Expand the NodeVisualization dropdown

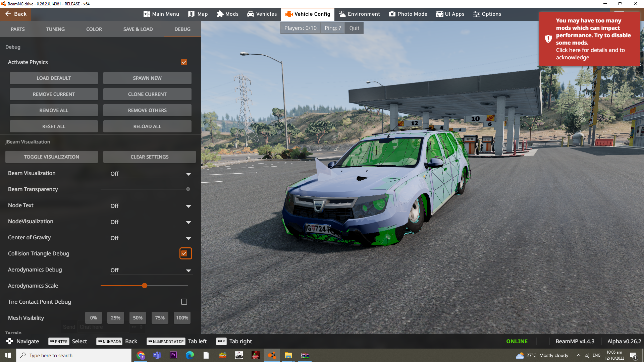pyautogui.click(x=151, y=222)
